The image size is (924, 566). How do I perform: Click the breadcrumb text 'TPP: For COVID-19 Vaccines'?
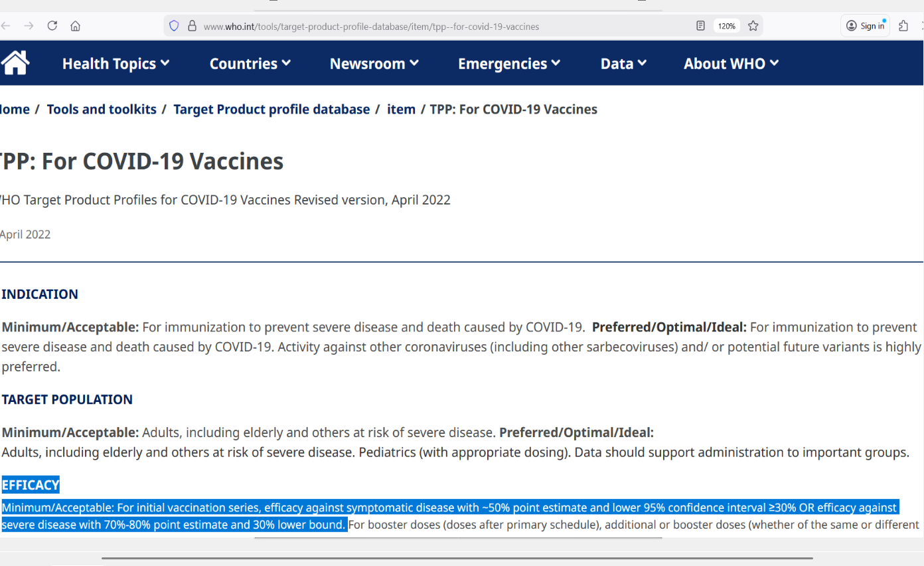[x=514, y=110]
